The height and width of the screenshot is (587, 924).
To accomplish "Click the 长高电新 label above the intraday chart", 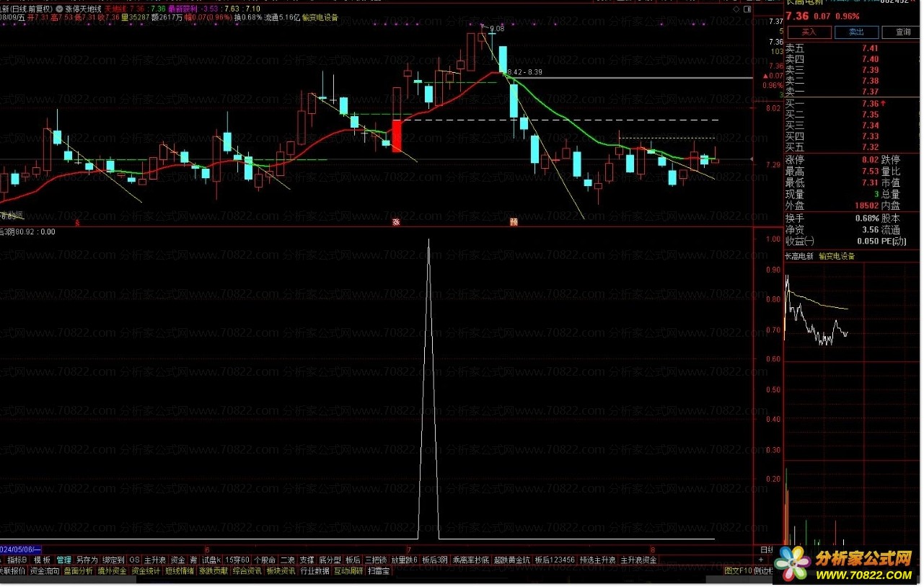I will tap(799, 256).
